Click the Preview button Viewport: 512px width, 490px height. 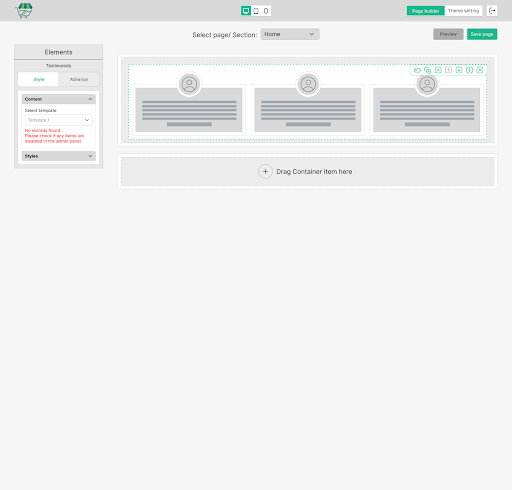coord(448,34)
